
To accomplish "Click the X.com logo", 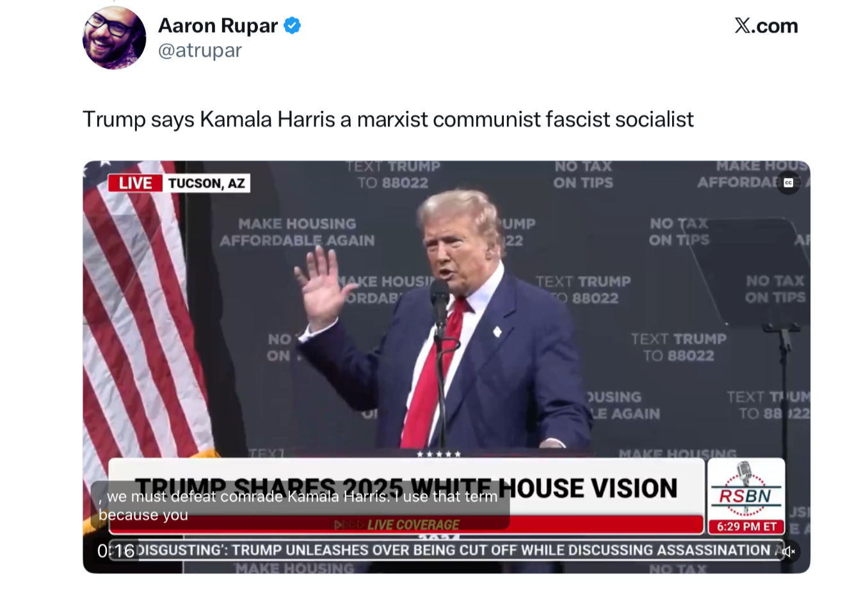I will tap(766, 26).
